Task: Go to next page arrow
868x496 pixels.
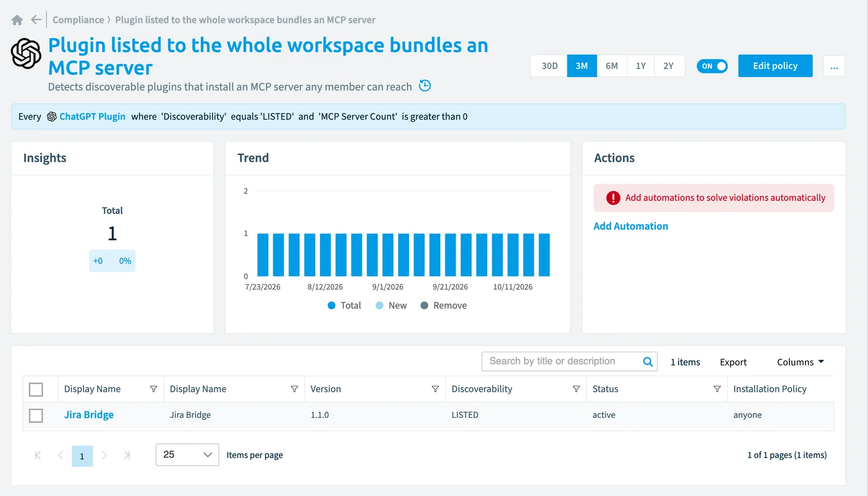Action: 104,455
